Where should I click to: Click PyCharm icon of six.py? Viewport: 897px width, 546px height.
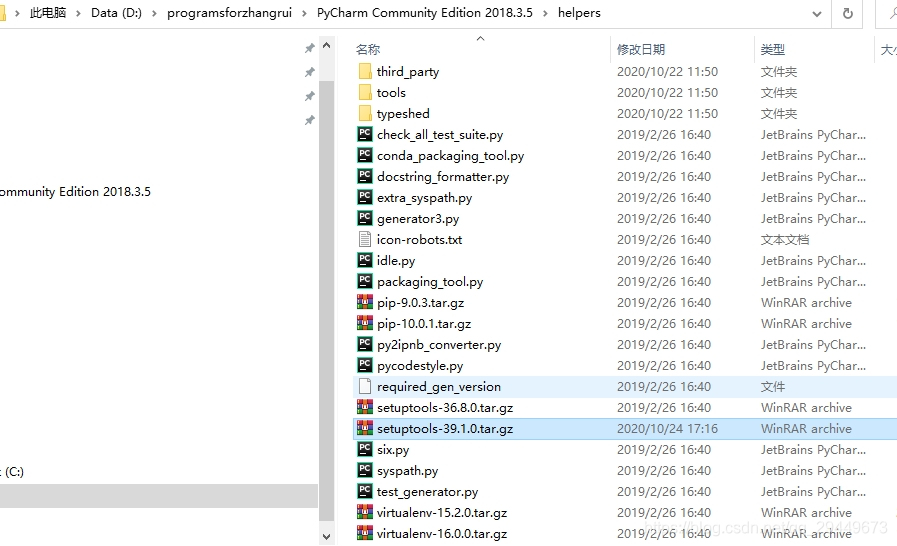365,449
